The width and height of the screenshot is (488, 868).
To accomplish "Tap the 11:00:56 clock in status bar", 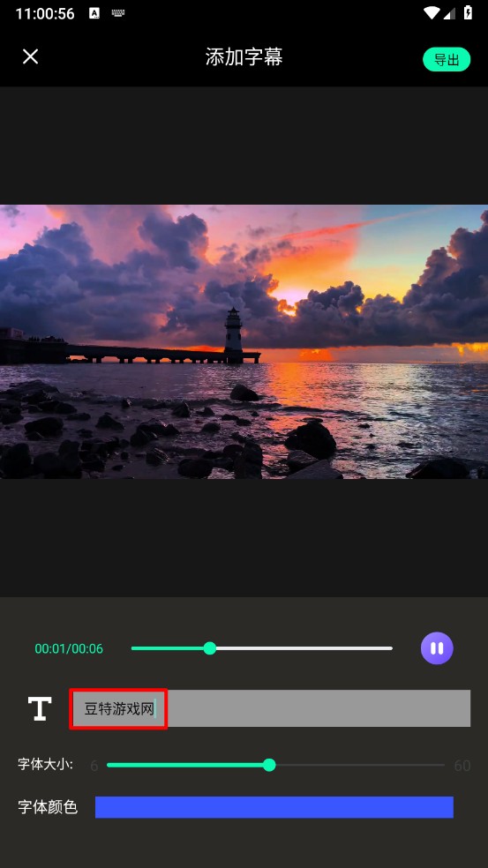I will pyautogui.click(x=45, y=14).
